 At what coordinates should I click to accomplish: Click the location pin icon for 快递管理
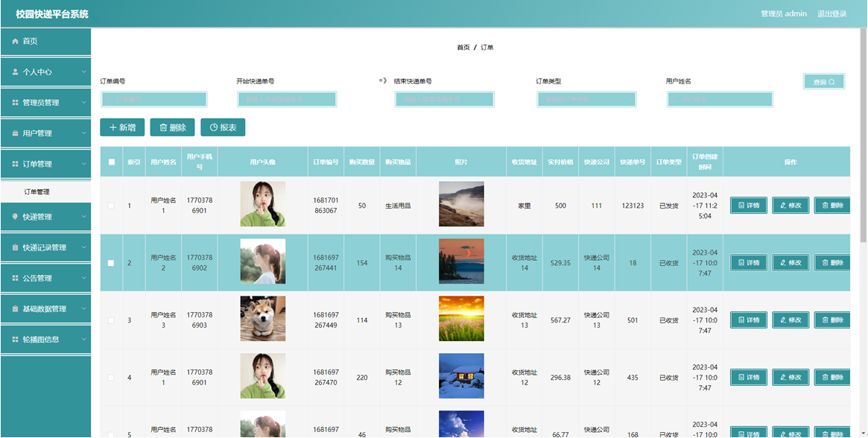[x=15, y=217]
